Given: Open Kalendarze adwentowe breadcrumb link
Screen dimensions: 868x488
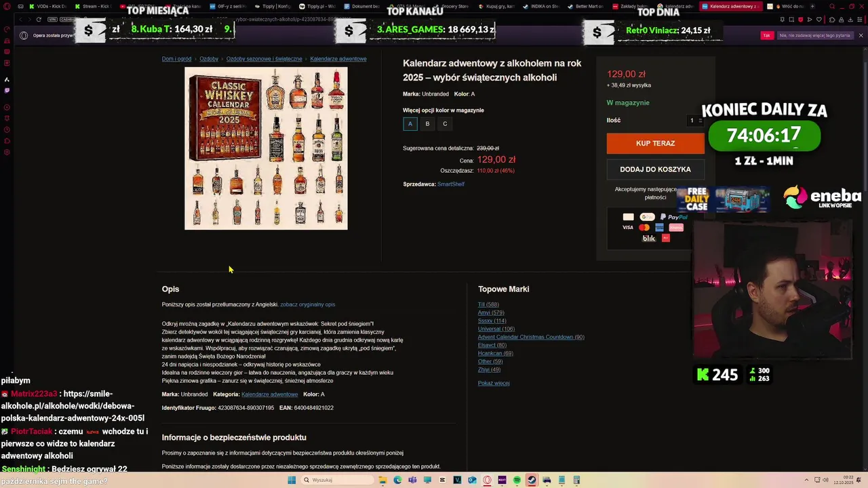Looking at the screenshot, I should pos(338,59).
